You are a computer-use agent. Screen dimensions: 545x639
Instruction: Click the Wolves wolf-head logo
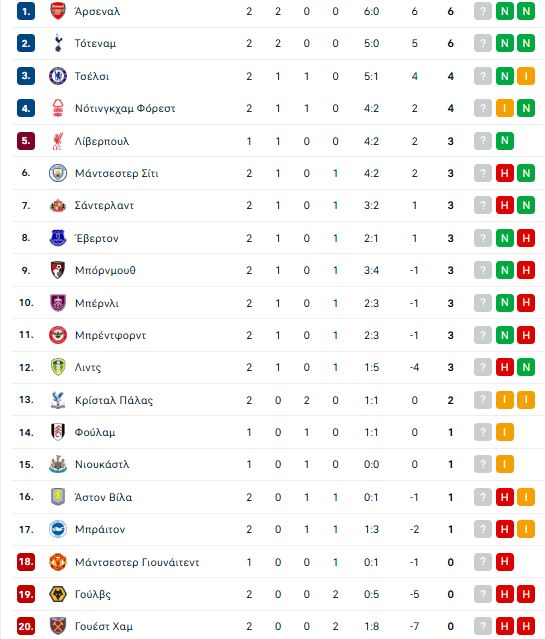[58, 594]
